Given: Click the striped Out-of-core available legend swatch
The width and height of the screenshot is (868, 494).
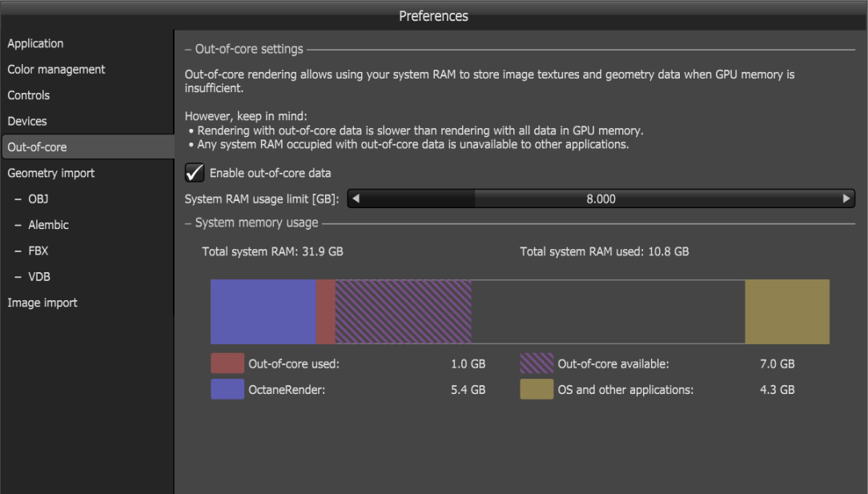Looking at the screenshot, I should (x=536, y=363).
